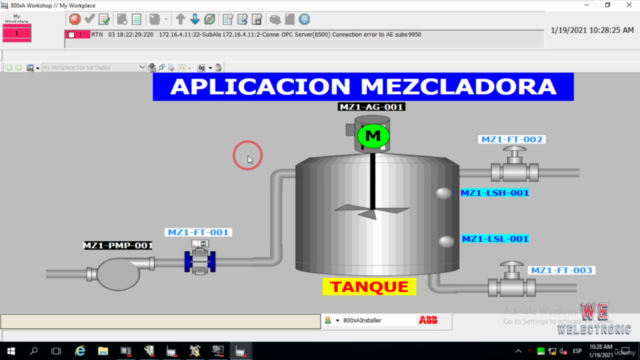This screenshot has height=360, width=640.
Task: Click the grey document icon left of list
Action: [x=122, y=19]
